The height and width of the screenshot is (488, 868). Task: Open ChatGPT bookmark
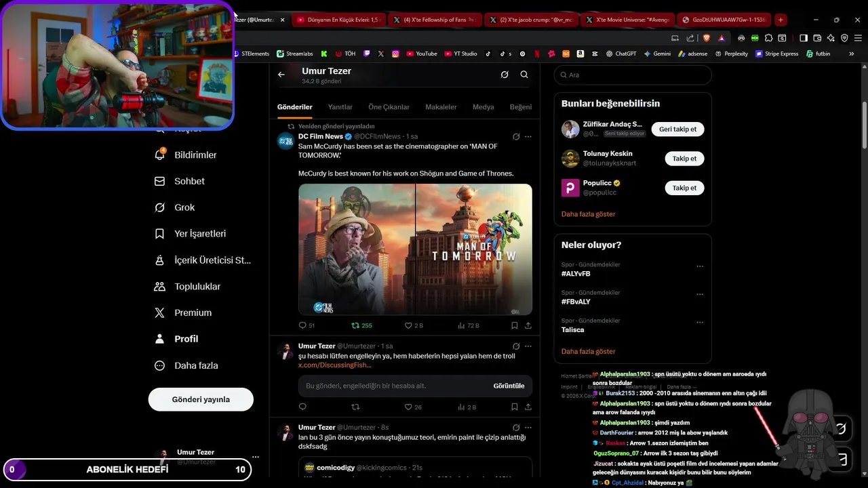click(x=620, y=54)
